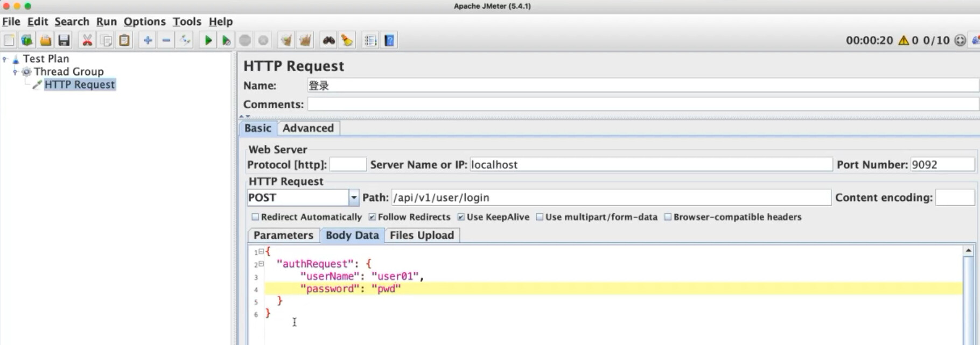Click the "userName": "user01" line in body
The height and width of the screenshot is (345, 980).
[362, 277]
